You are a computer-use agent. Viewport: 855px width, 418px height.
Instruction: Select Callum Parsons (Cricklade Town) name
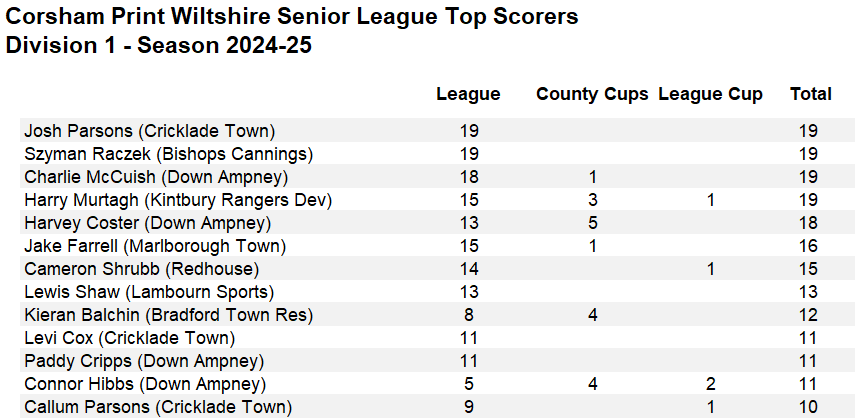[x=158, y=407]
